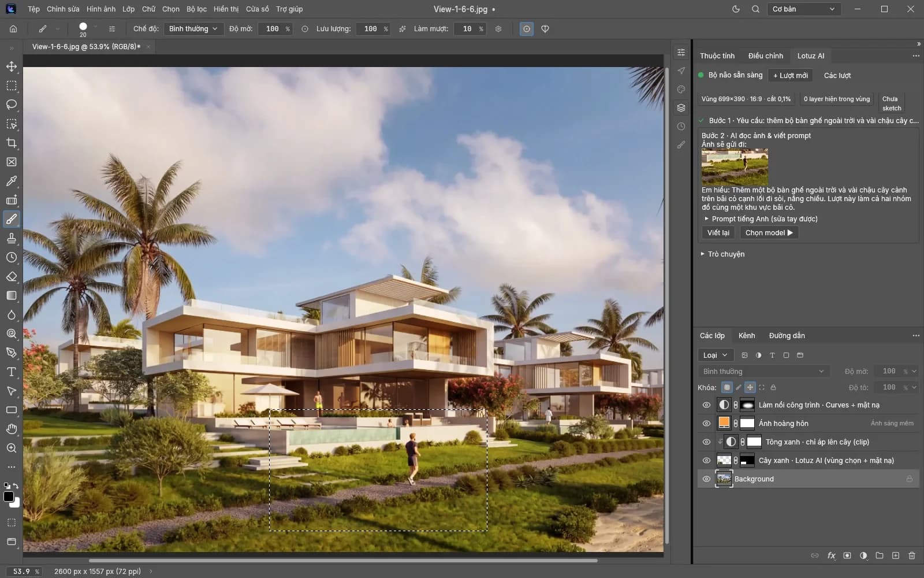
Task: Delete layer using the trash icon
Action: click(x=912, y=555)
